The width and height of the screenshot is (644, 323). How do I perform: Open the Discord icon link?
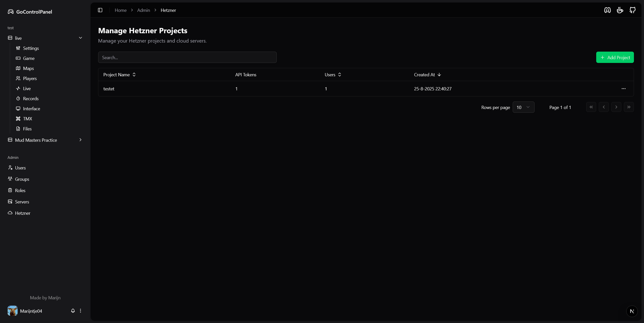pyautogui.click(x=608, y=10)
